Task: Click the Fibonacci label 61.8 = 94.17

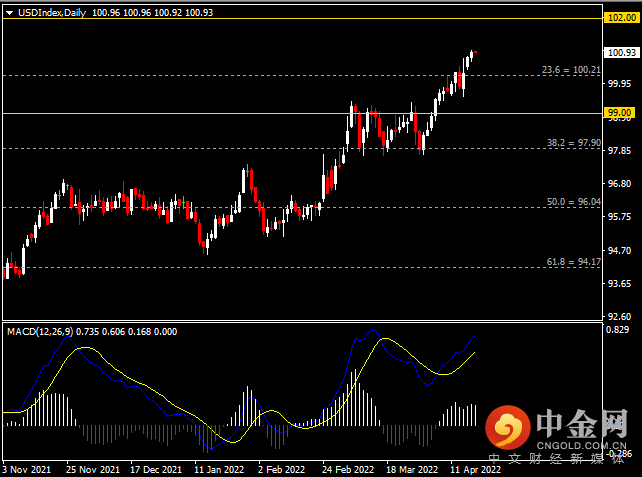Action: point(574,262)
